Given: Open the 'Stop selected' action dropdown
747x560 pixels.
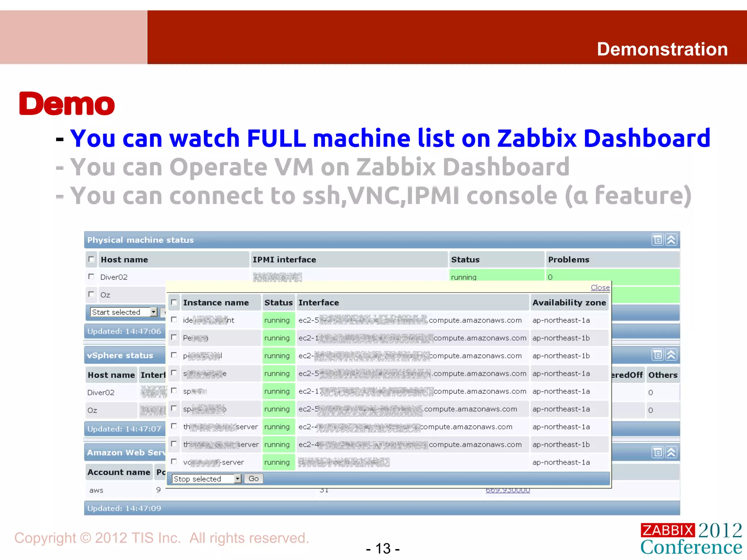Looking at the screenshot, I should [206, 479].
